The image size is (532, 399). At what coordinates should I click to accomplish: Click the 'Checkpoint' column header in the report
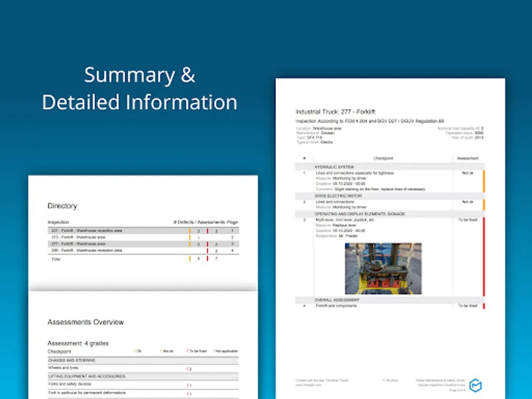coord(383,158)
